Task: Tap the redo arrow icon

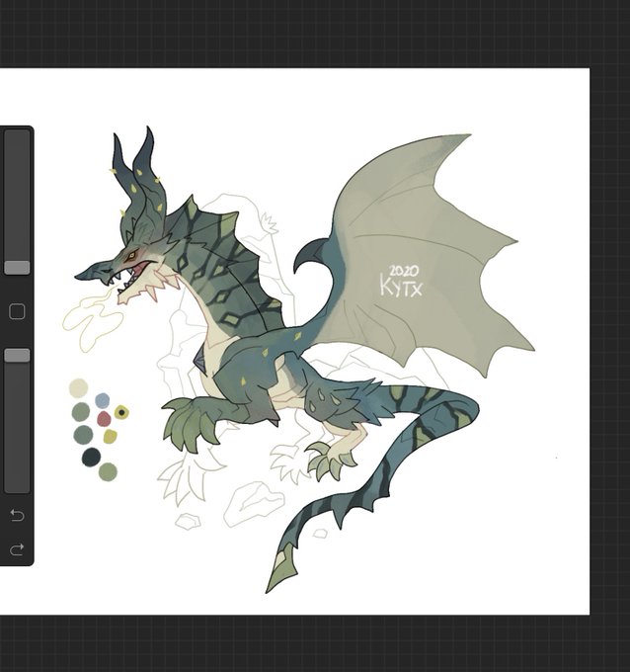Action: pyautogui.click(x=17, y=549)
